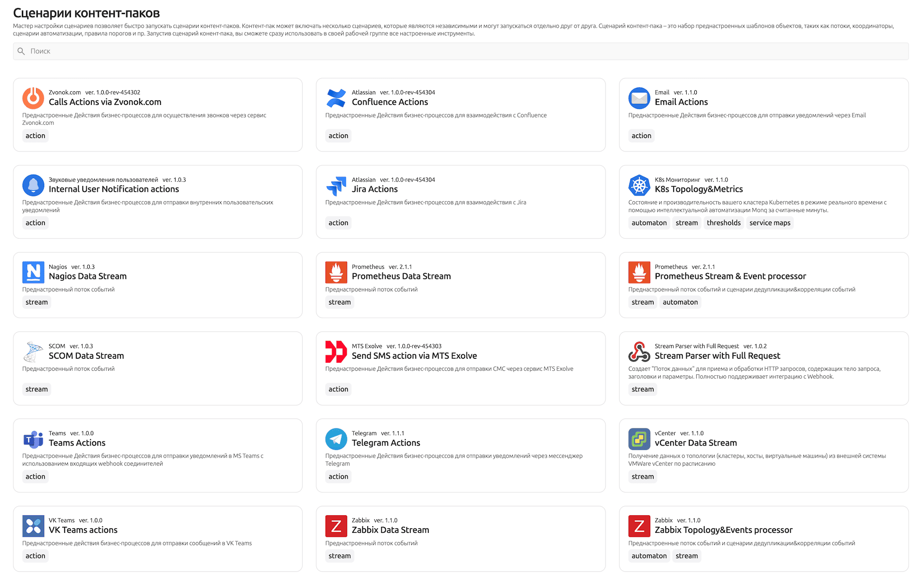Click the Kubernetes wheel icon

(639, 185)
